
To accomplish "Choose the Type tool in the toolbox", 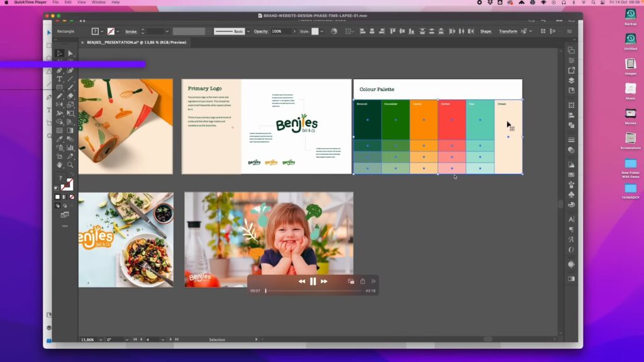I will (x=60, y=79).
